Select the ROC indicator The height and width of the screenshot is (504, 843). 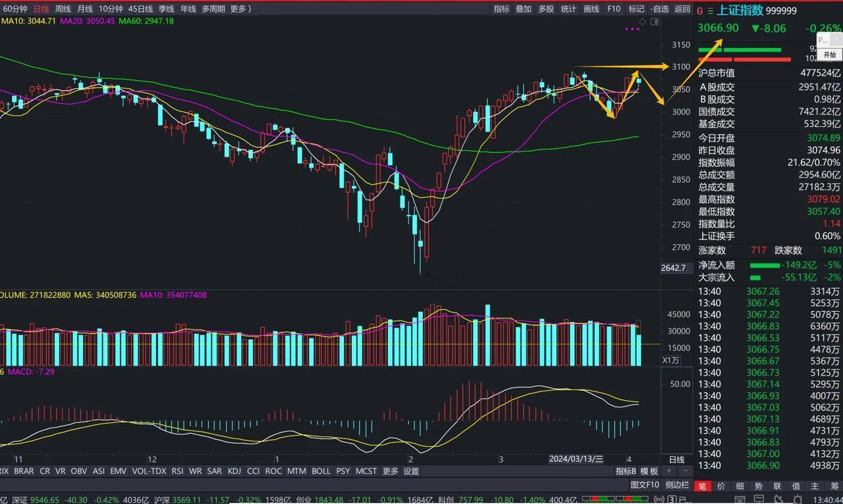[274, 471]
